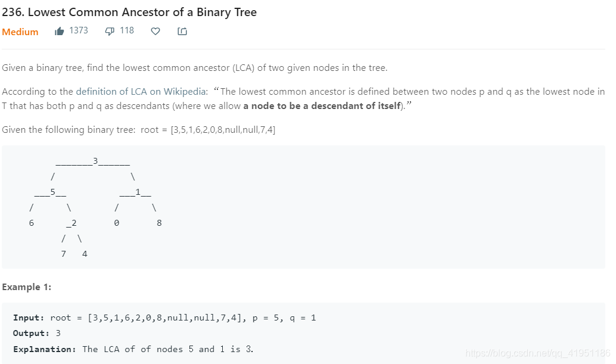Click leaf node 6 in the tree
This screenshot has height=364, width=616.
pyautogui.click(x=32, y=223)
